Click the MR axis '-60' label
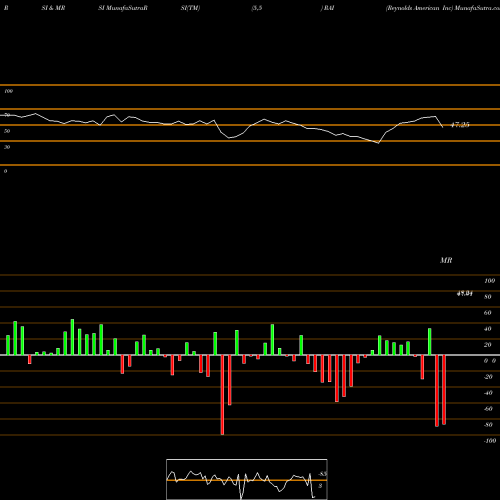 tap(488, 409)
